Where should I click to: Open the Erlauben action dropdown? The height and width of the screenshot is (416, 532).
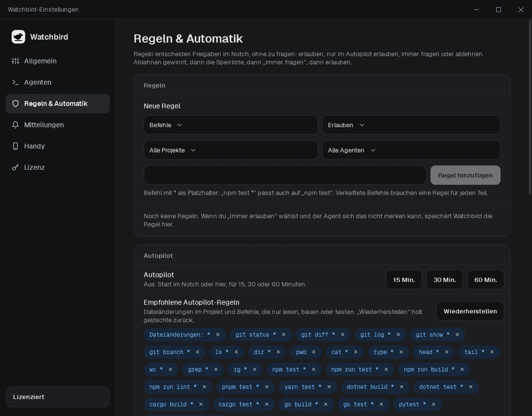(411, 125)
